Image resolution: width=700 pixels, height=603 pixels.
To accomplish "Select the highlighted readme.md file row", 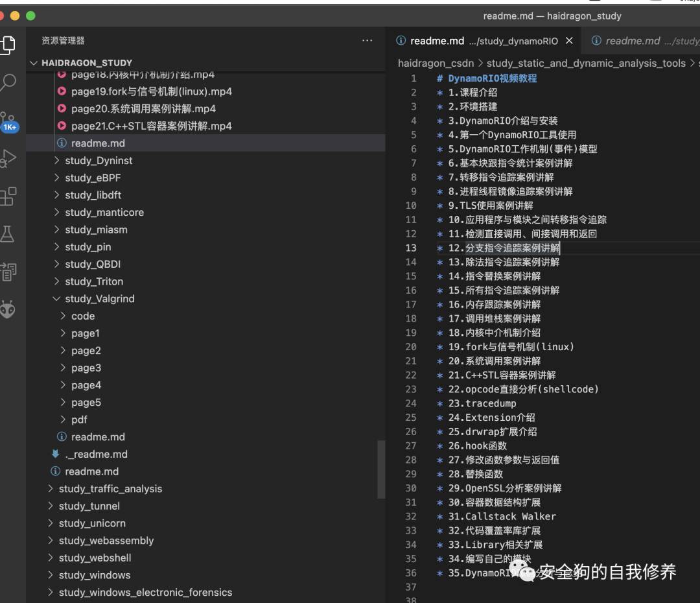I will (x=205, y=143).
